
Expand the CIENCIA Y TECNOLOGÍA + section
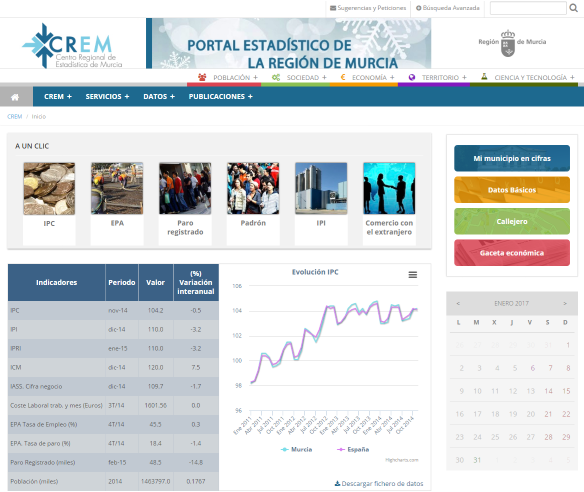(528, 77)
